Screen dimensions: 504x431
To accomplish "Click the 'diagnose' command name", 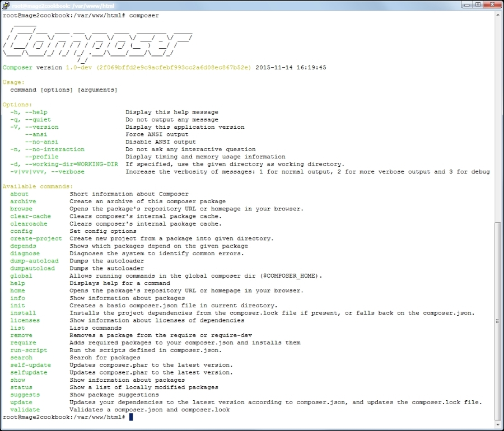I will (x=25, y=254).
